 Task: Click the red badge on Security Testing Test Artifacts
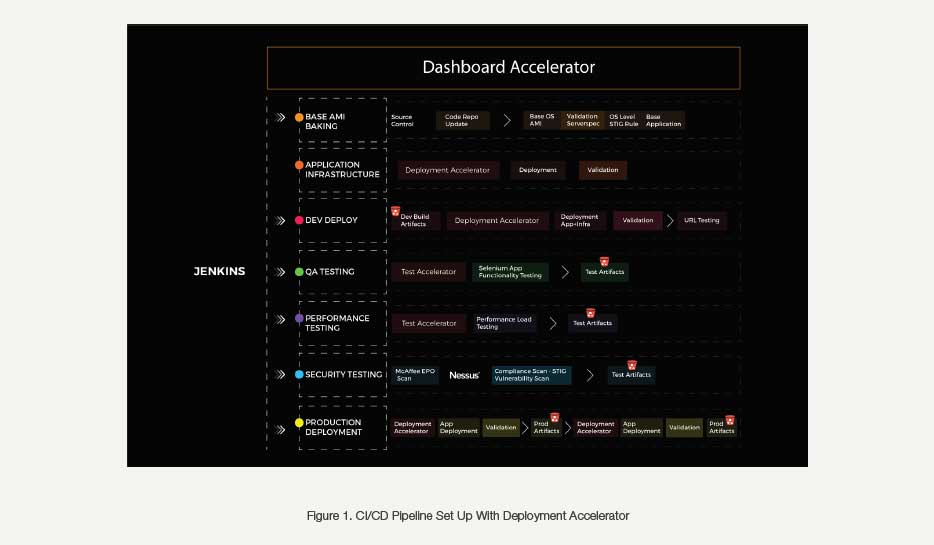click(632, 365)
